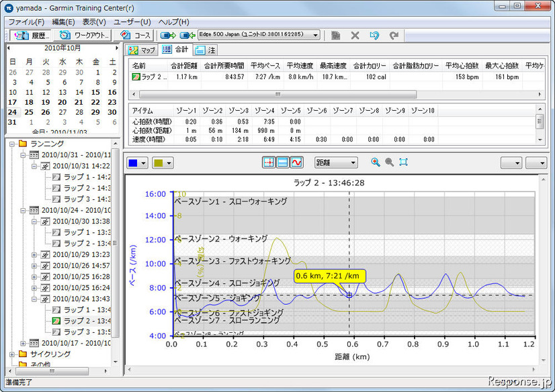Go to next month in calendar
This screenshot has width=555, height=392.
tap(116, 48)
